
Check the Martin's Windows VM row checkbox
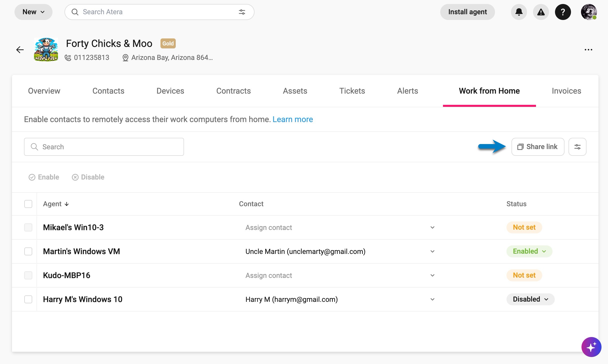(x=28, y=251)
